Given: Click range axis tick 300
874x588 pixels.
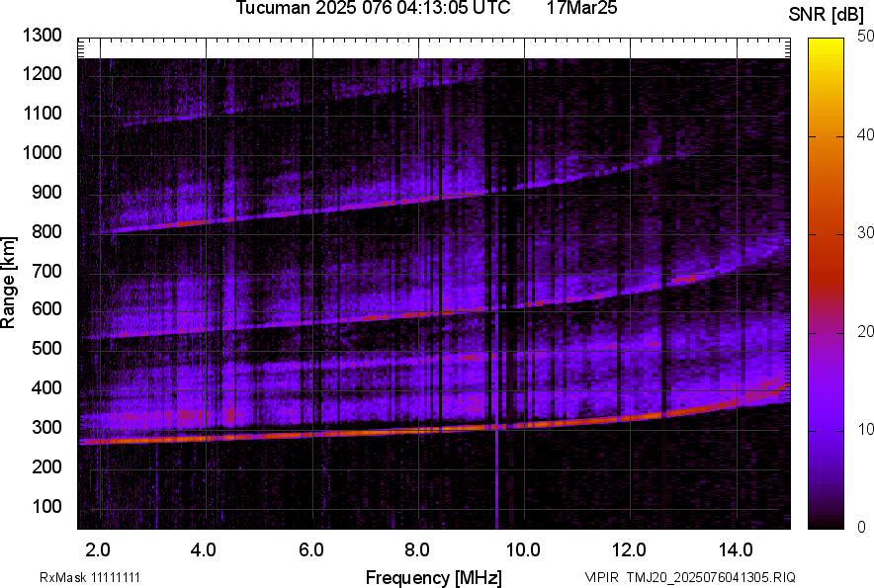Looking at the screenshot, I should point(46,428).
